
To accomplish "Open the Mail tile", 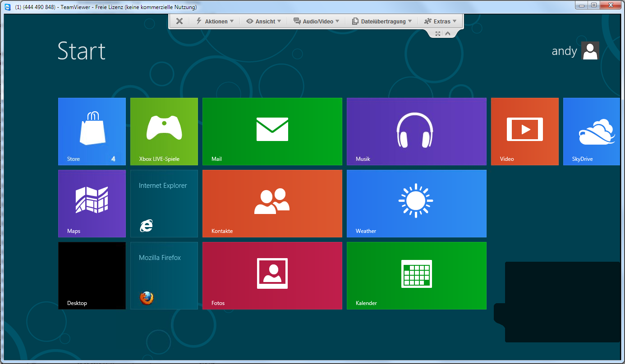I will [x=272, y=132].
